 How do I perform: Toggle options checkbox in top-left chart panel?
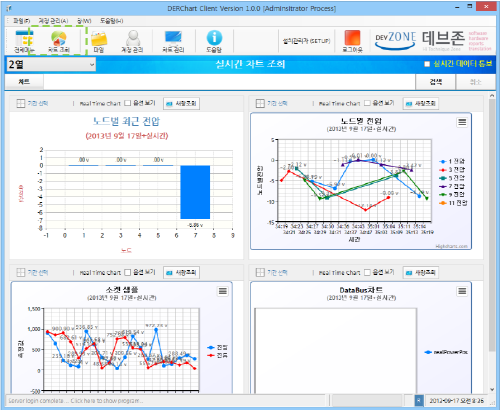127,103
